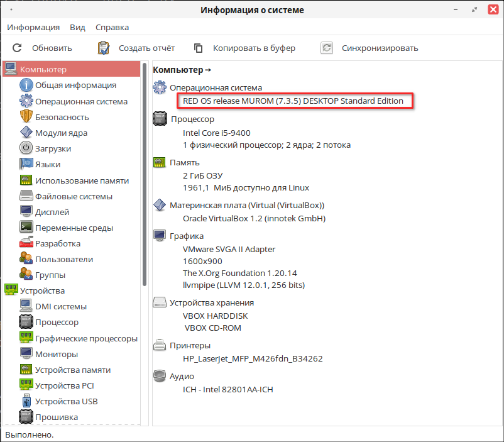Click the terminal icon for Переменные среды
The image size is (504, 442).
pos(26,227)
